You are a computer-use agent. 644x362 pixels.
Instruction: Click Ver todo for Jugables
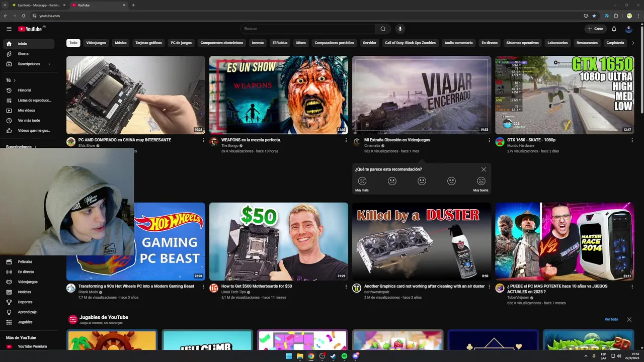611,319
